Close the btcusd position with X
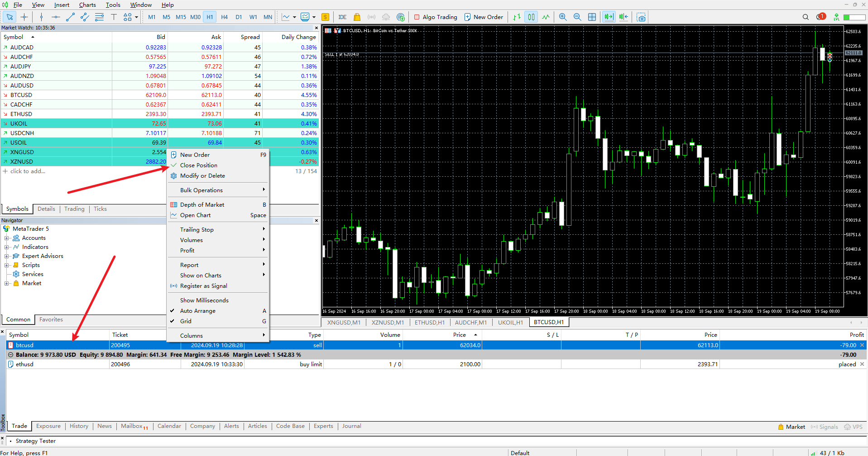This screenshot has width=868, height=456. point(862,345)
